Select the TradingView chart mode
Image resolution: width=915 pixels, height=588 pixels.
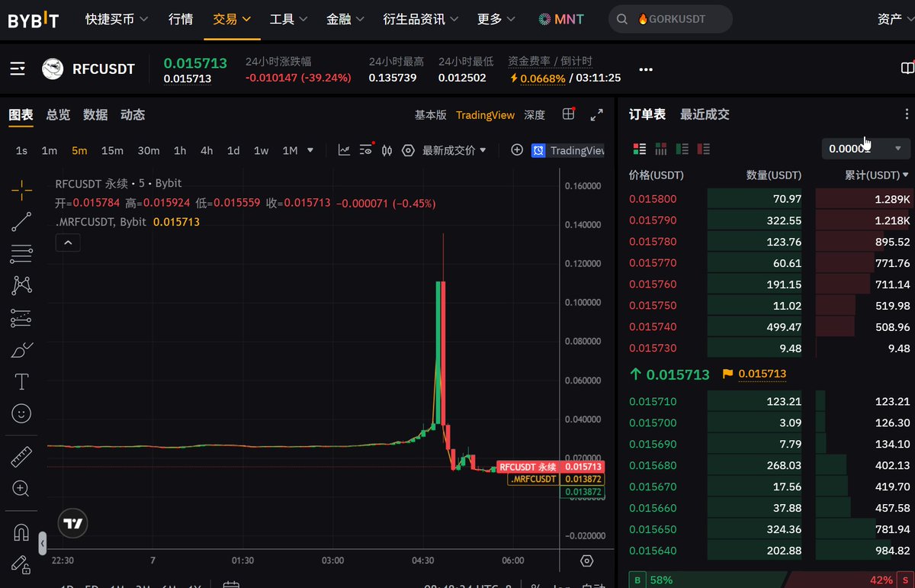pos(485,115)
